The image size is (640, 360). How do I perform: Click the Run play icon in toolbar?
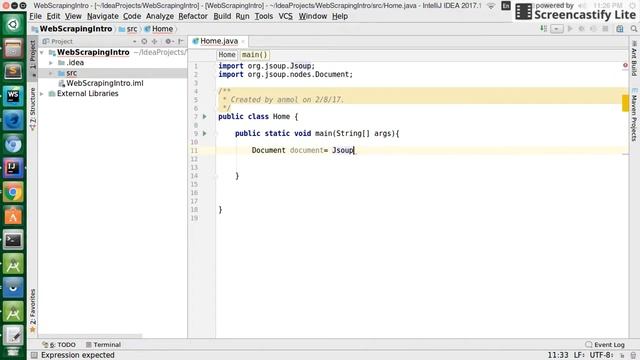pos(570,29)
